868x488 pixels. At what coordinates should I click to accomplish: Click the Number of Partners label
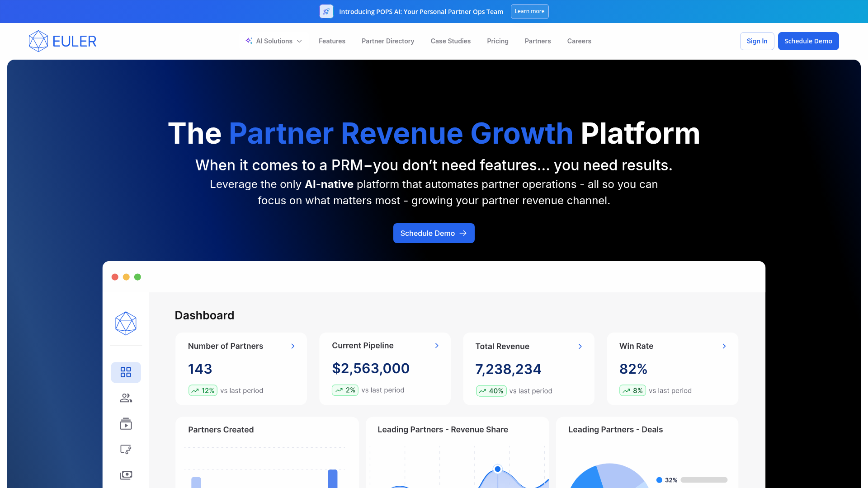(x=225, y=346)
